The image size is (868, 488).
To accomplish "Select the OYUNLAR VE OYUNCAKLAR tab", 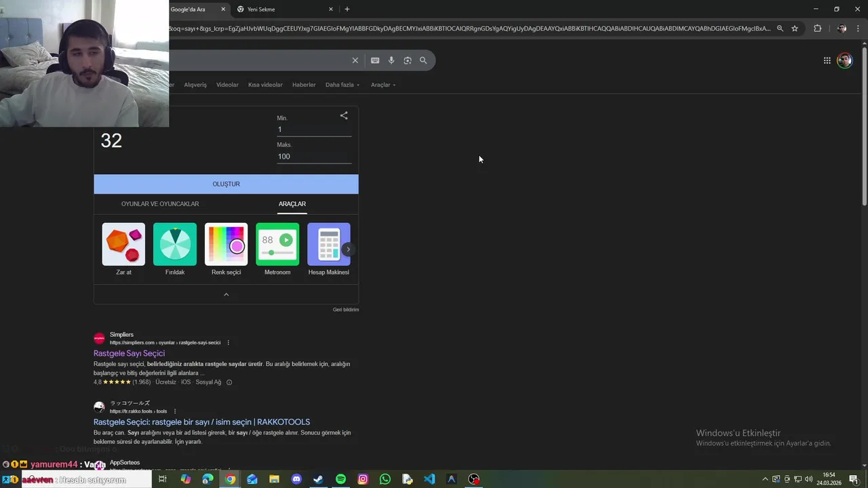I will [160, 204].
